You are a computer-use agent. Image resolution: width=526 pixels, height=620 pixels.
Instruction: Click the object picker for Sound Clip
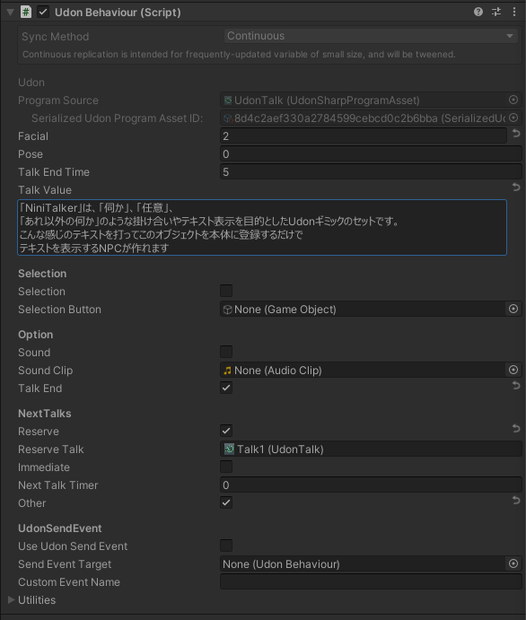[x=513, y=370]
